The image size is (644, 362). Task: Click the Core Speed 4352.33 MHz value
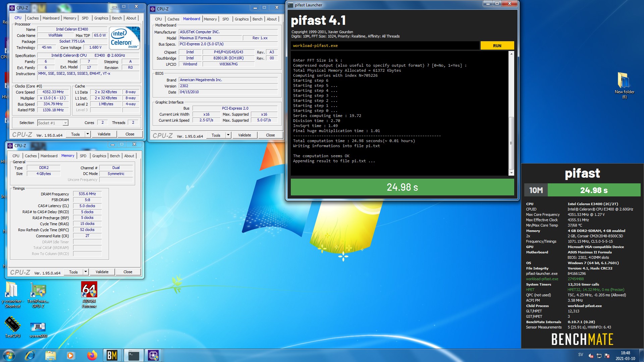53,92
